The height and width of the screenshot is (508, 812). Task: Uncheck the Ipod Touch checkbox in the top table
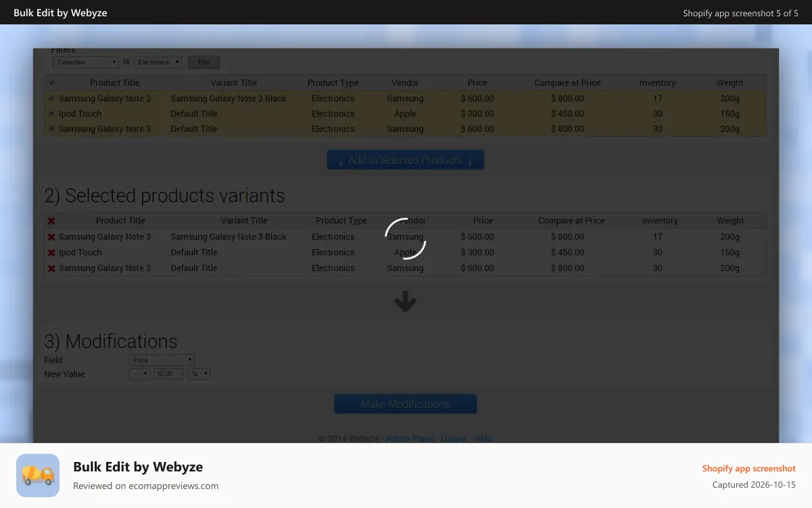52,114
